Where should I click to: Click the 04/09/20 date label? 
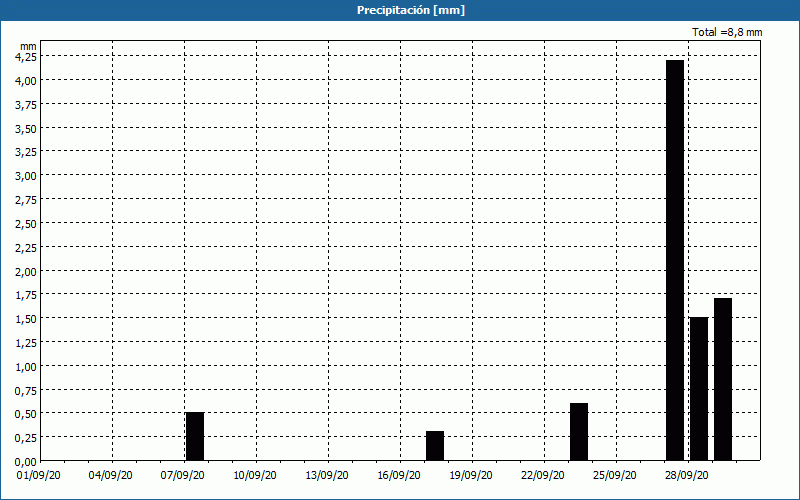(x=111, y=476)
